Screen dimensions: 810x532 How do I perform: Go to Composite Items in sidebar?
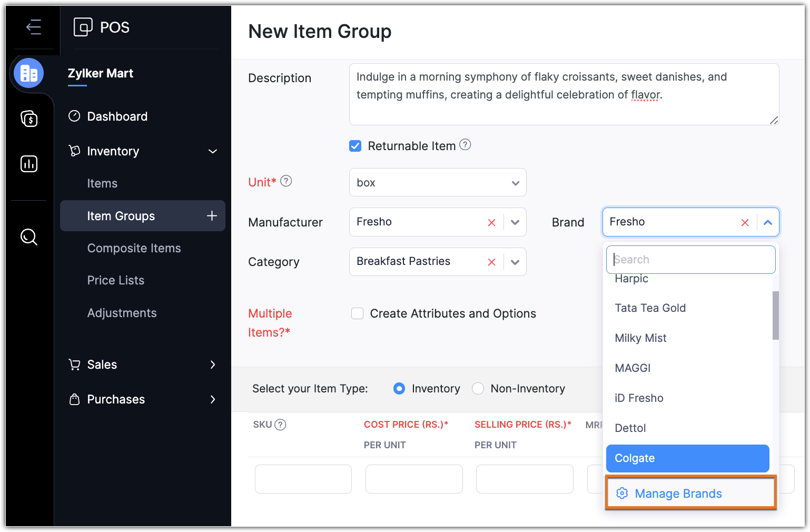pyautogui.click(x=134, y=248)
